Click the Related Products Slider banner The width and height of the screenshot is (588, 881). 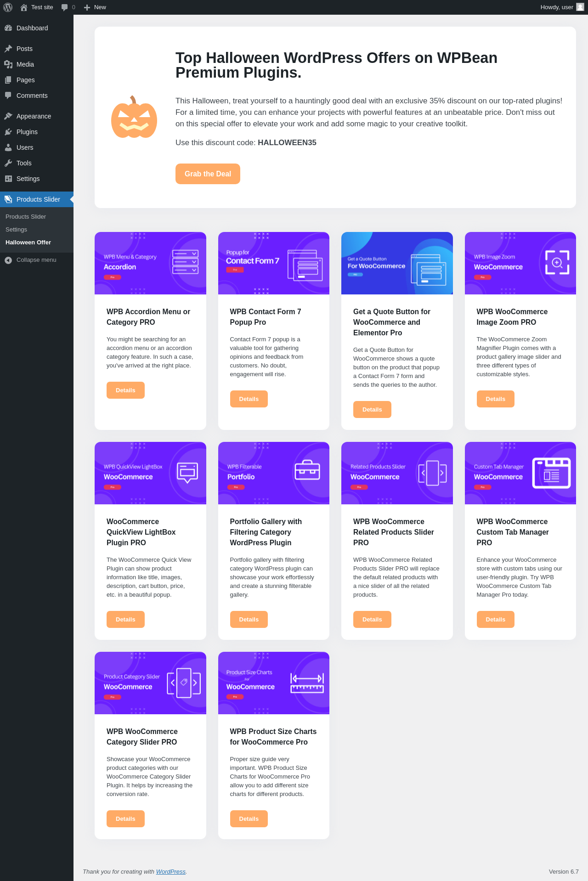[397, 473]
